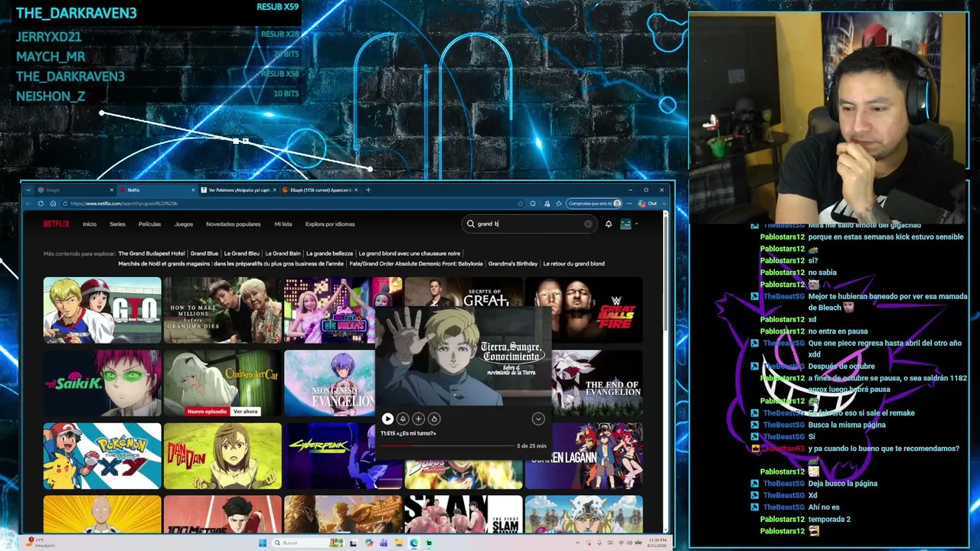980x551 pixels.
Task: Open the Neon Genesis Evangelion thumbnail
Action: [329, 383]
